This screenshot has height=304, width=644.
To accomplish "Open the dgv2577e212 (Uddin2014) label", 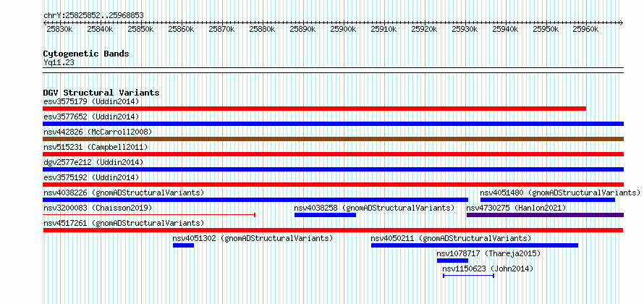I will coord(93,162).
